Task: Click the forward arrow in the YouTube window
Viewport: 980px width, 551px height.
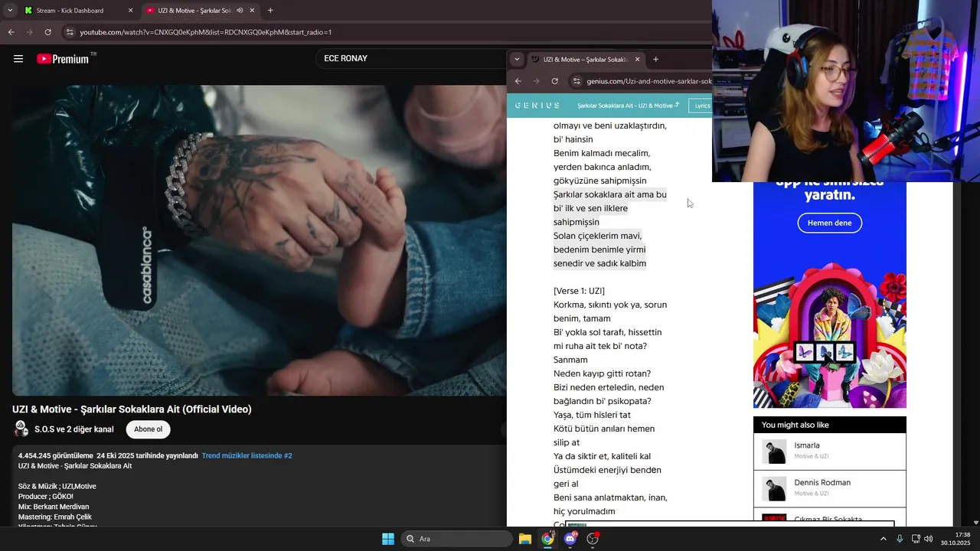Action: pos(29,32)
